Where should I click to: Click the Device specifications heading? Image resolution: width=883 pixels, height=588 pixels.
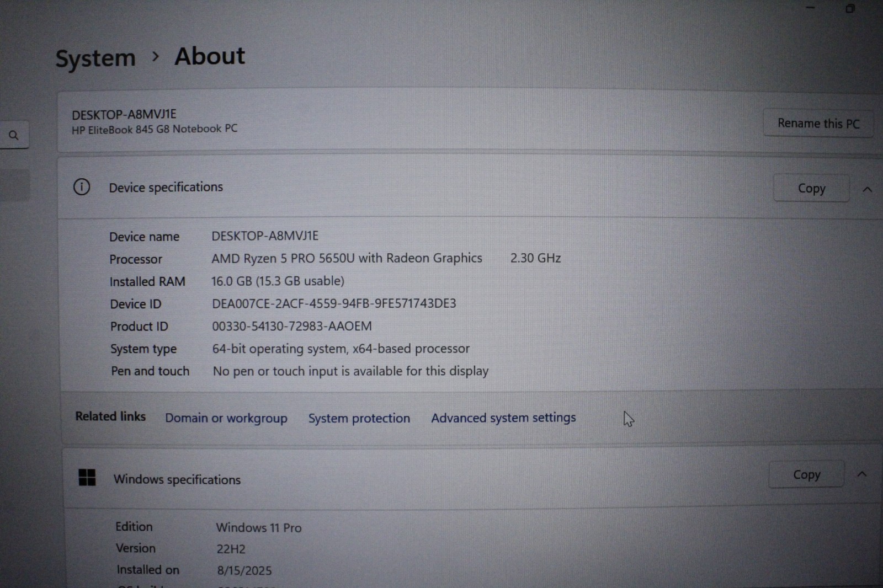point(166,188)
